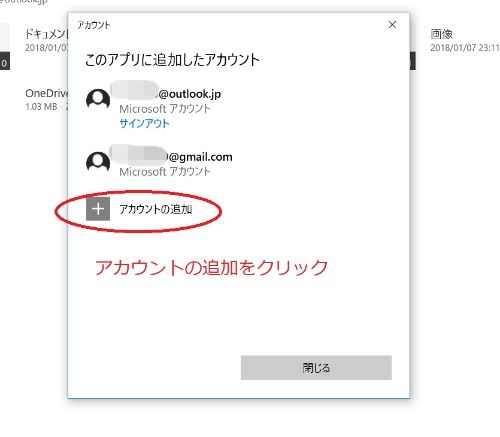This screenshot has height=437, width=500.
Task: Click the plus icon for adding account
Action: point(98,209)
